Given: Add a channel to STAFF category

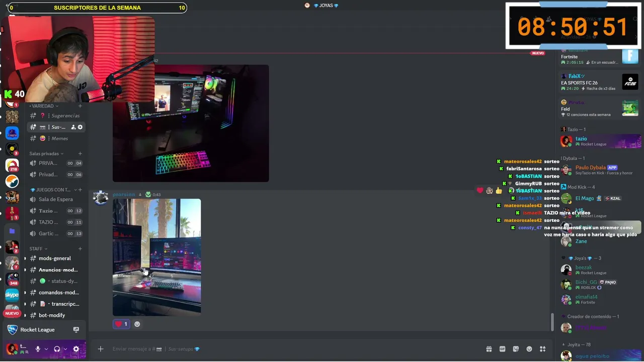Looking at the screenshot, I should coord(80,248).
